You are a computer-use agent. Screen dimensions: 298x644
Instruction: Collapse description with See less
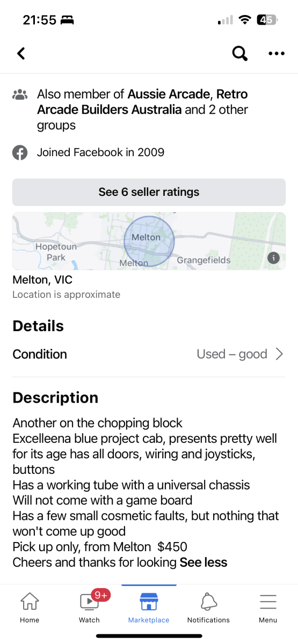click(x=203, y=562)
